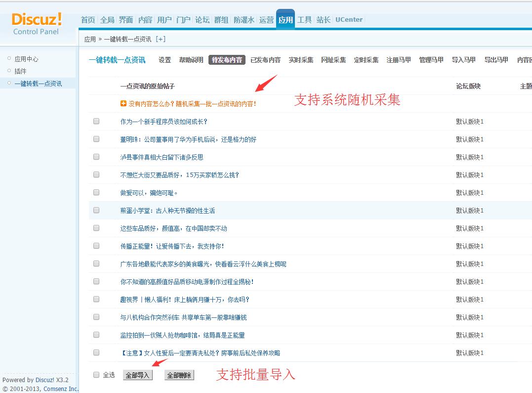Screen dimensions: 532x393
Task: Expand the [+] breadcrumb shortcut
Action: (161, 39)
